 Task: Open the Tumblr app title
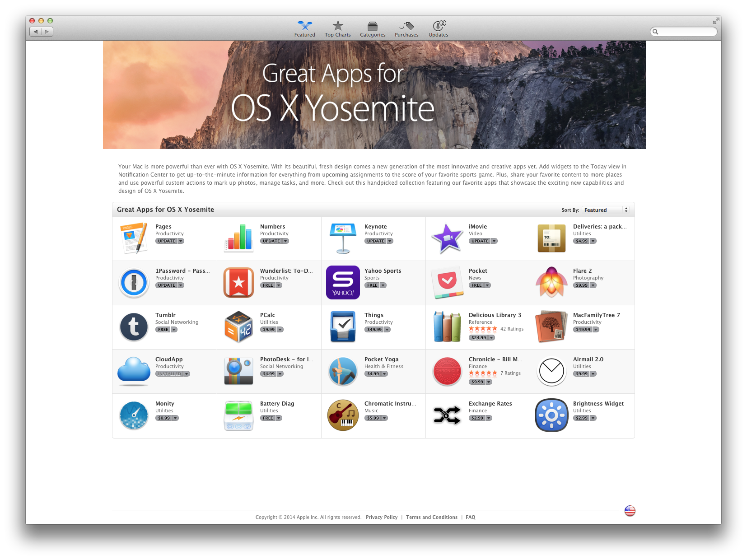165,315
